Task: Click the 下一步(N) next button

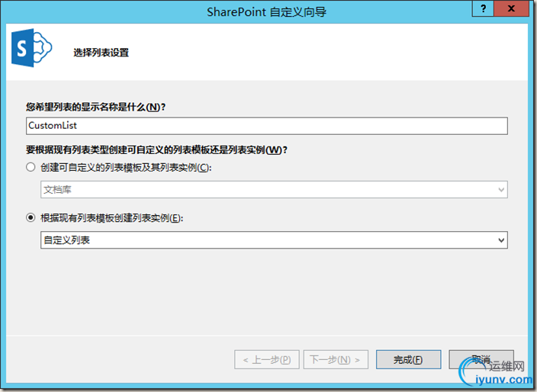Action: point(336,359)
